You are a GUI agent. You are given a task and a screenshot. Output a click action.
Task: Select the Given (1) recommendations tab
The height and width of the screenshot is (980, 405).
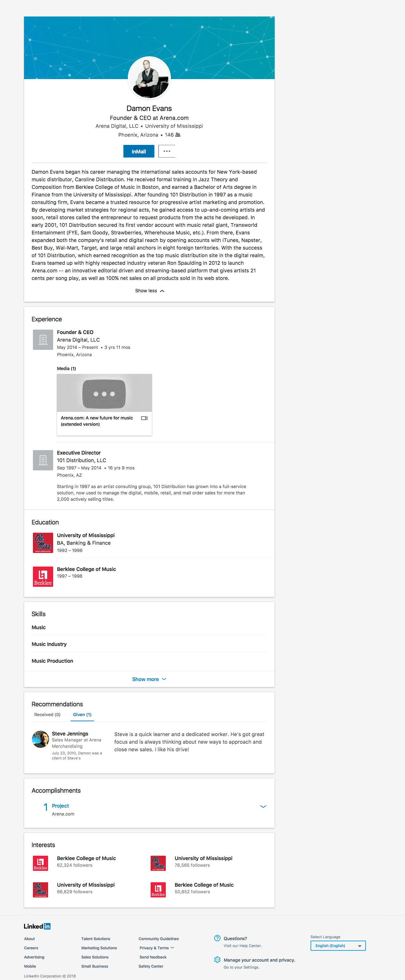pyautogui.click(x=82, y=715)
